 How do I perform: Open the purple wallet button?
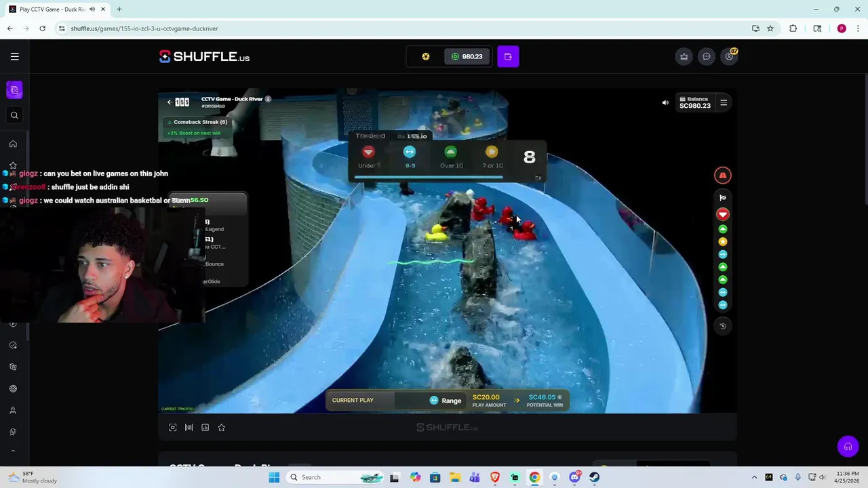(x=508, y=56)
